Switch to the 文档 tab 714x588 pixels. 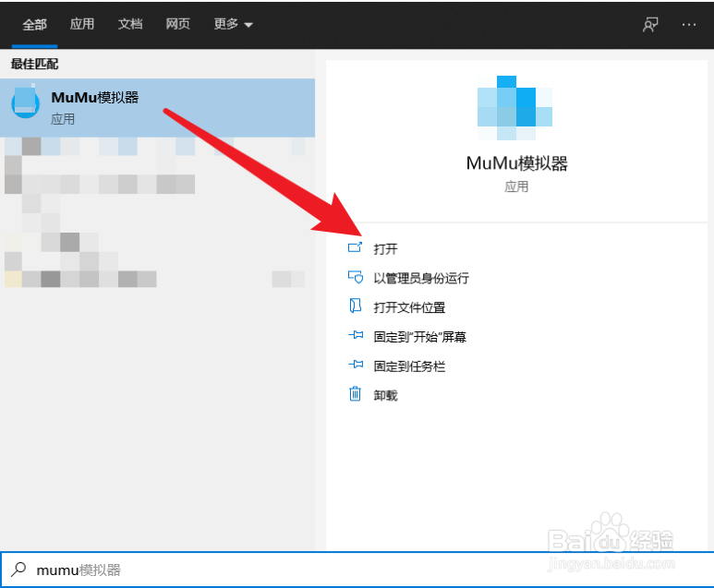tap(130, 24)
